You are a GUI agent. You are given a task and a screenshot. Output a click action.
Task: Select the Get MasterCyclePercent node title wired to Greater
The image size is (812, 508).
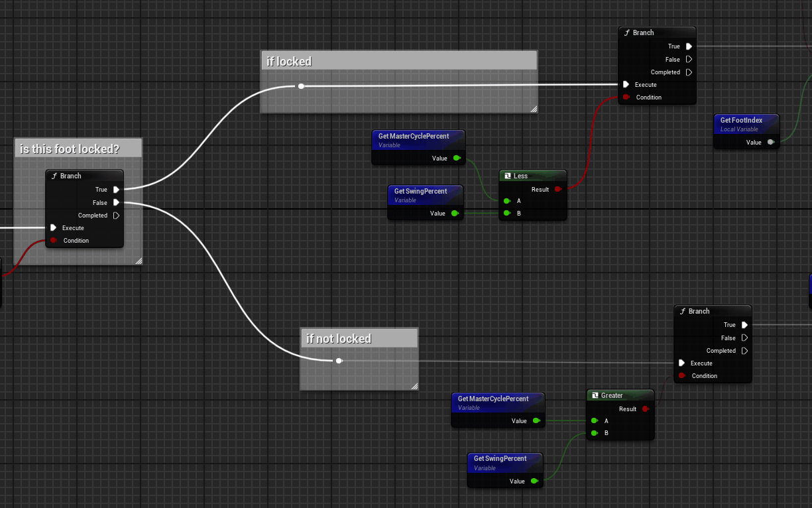493,399
